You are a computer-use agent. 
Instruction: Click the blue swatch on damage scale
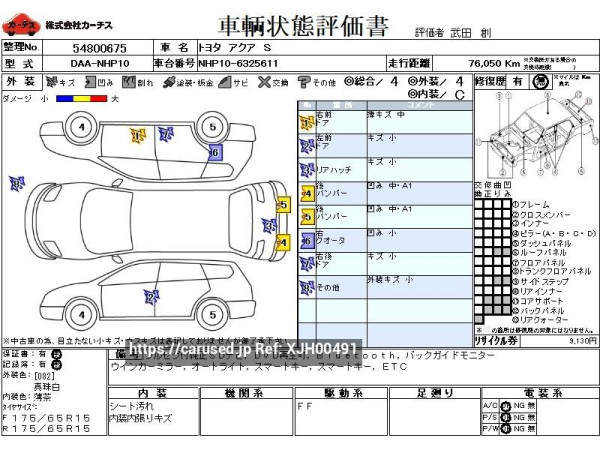(x=64, y=99)
